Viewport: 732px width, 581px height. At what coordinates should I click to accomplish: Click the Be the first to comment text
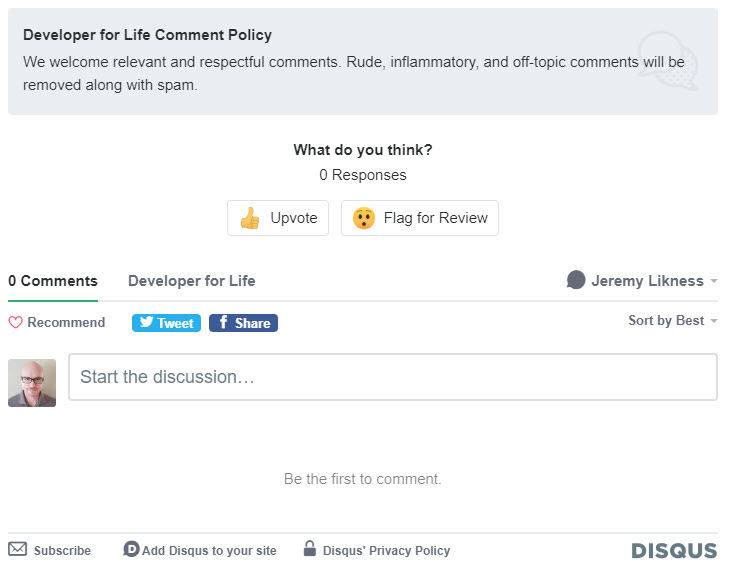click(363, 479)
